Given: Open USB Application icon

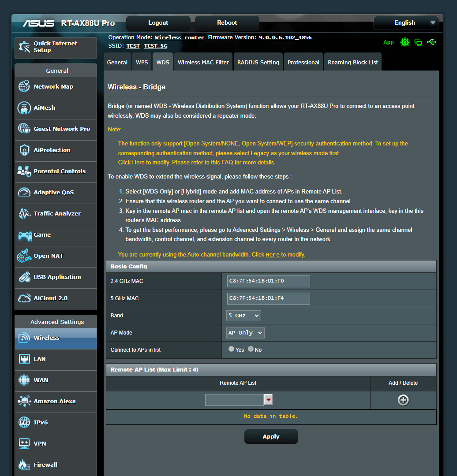Looking at the screenshot, I should (24, 277).
